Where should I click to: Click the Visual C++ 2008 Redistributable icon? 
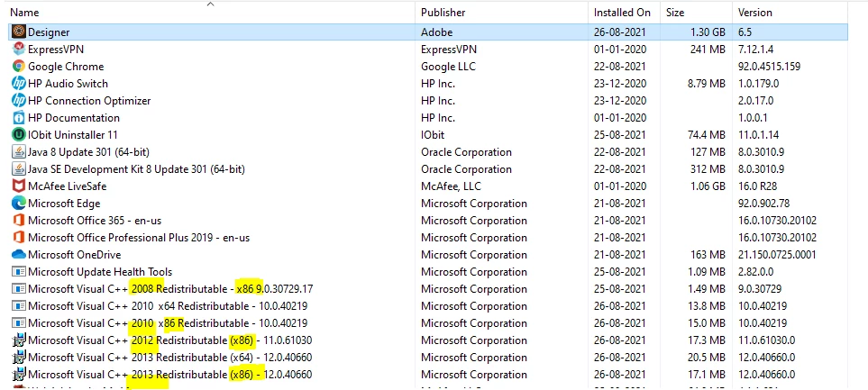point(19,289)
